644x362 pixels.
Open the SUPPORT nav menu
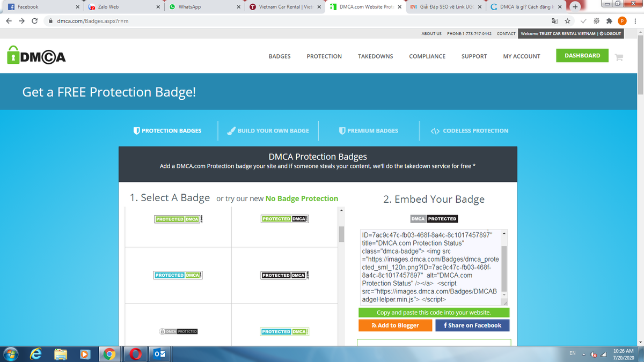coord(474,56)
